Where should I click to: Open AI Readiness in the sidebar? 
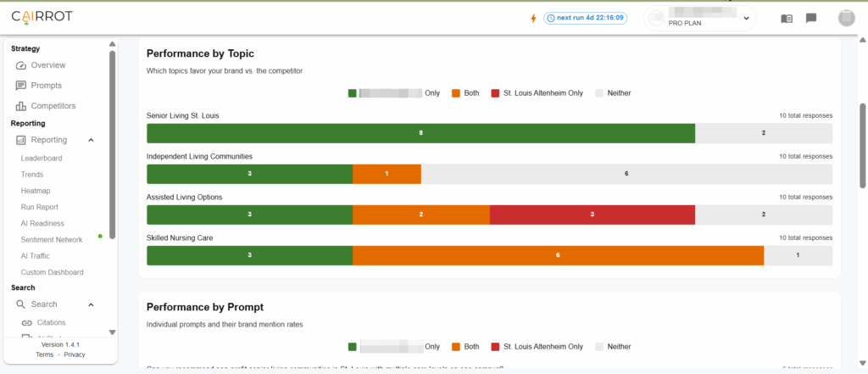coord(42,223)
